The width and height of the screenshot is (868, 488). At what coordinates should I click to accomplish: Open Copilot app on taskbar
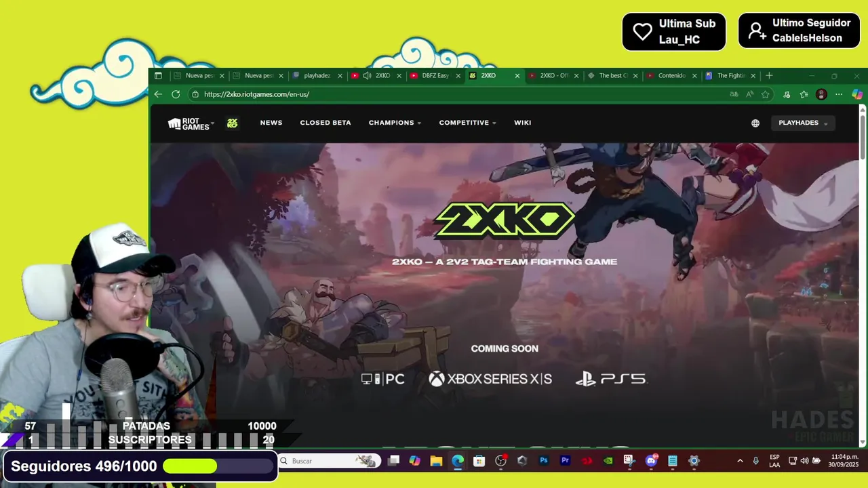pos(414,461)
